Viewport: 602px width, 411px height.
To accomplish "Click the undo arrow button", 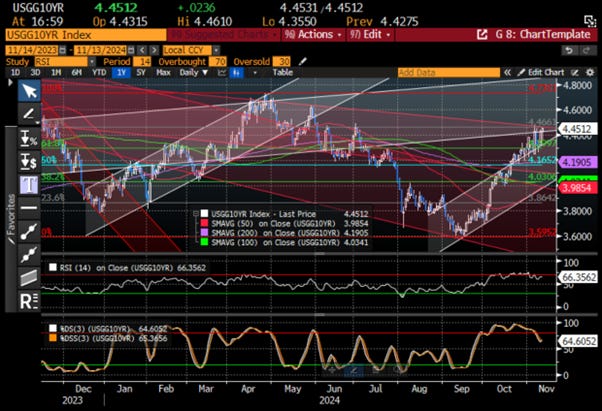I will (569, 50).
